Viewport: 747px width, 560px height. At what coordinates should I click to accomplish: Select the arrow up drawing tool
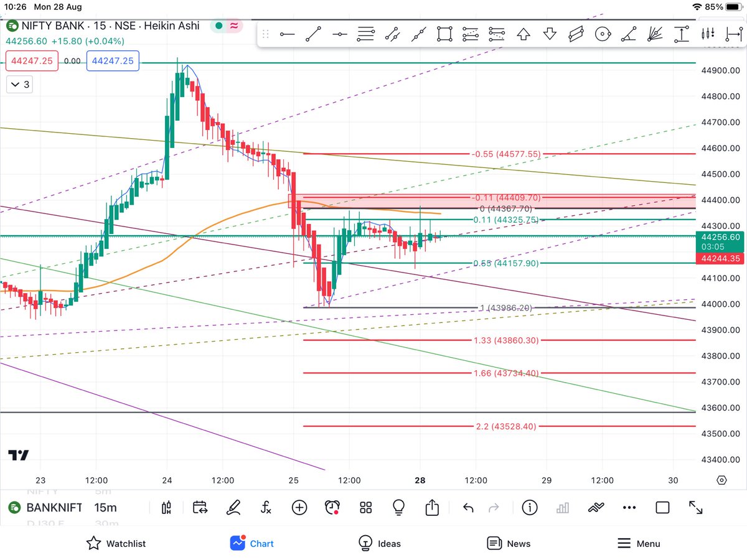(x=523, y=34)
